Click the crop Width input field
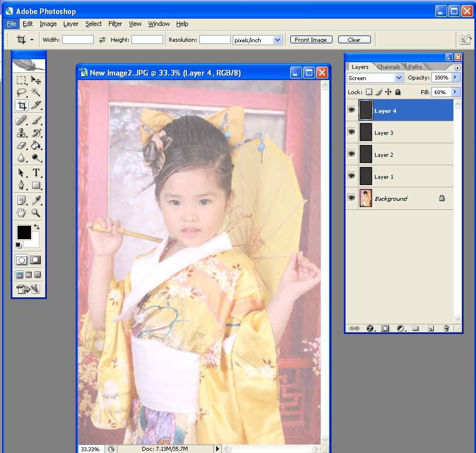The height and width of the screenshot is (453, 476). click(x=78, y=39)
